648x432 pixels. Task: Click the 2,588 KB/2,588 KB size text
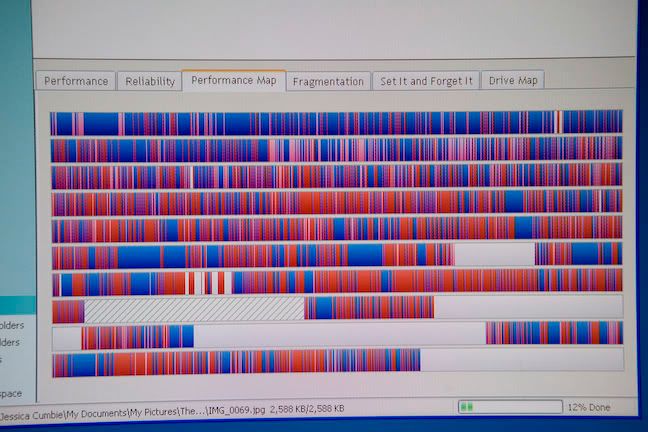[307, 409]
